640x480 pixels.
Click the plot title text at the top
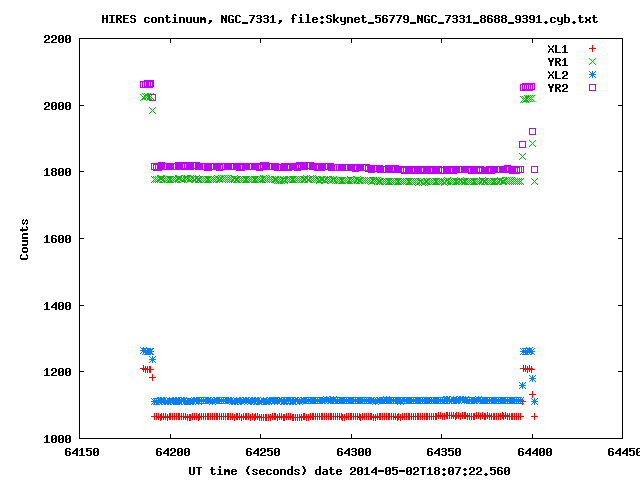click(x=349, y=19)
